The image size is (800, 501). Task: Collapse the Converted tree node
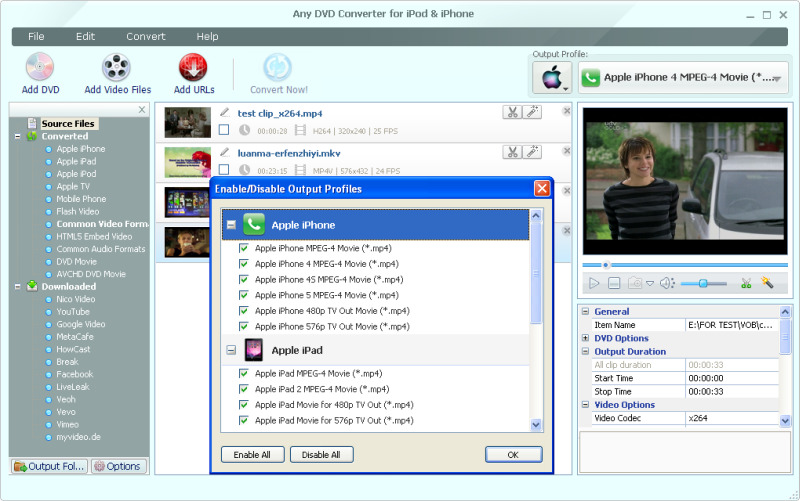point(17,136)
